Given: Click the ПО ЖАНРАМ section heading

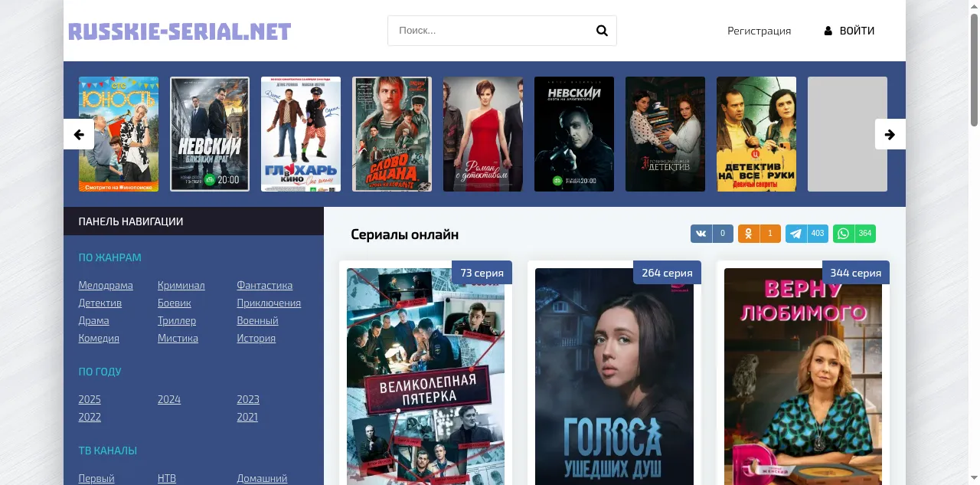Looking at the screenshot, I should click(109, 257).
